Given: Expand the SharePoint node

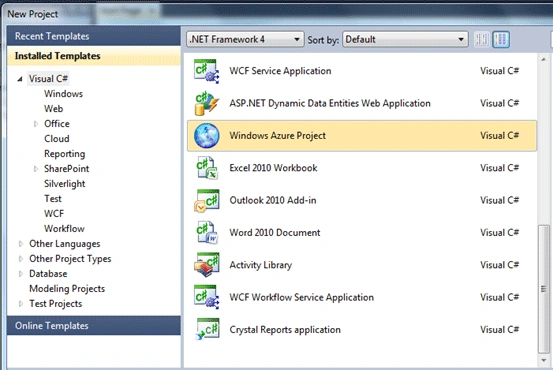Looking at the screenshot, I should [x=36, y=169].
